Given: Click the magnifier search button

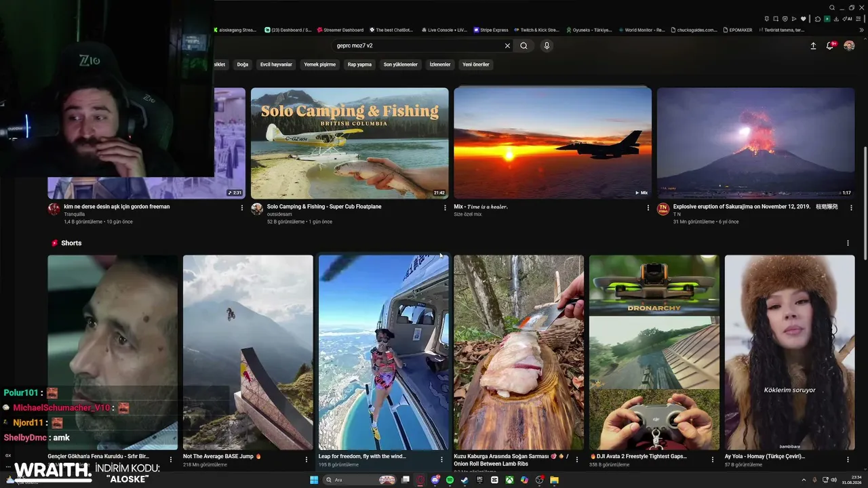Looking at the screenshot, I should pyautogui.click(x=524, y=45).
